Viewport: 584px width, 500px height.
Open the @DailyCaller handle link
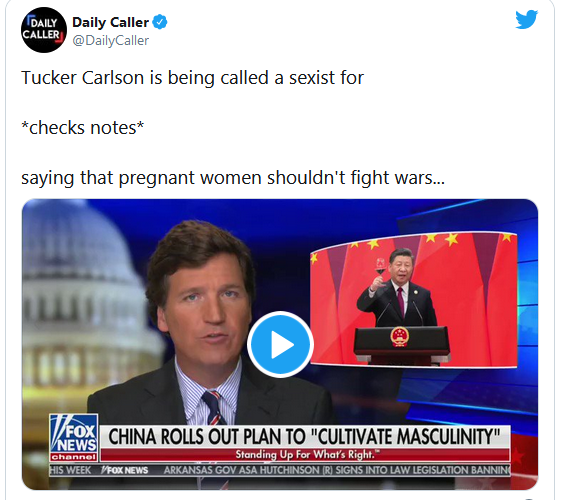tap(111, 40)
